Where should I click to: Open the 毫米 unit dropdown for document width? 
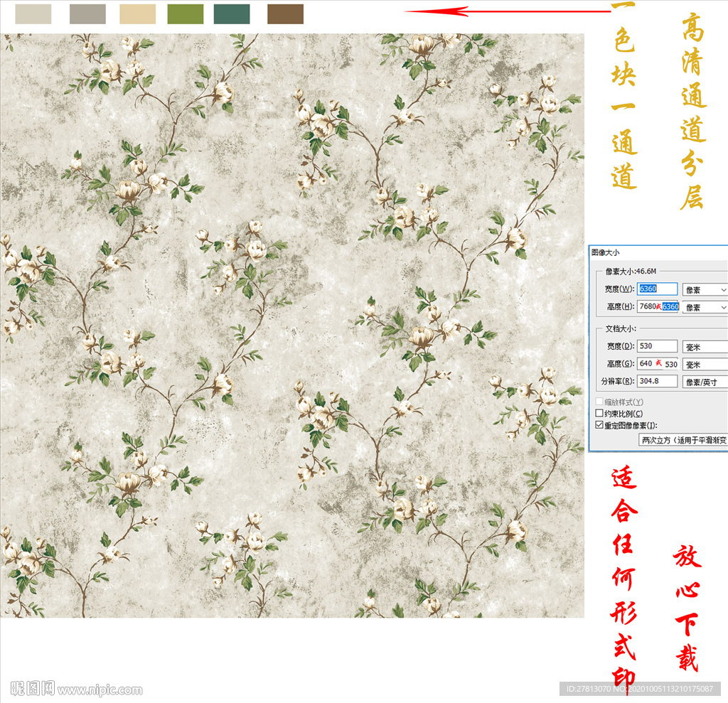[x=705, y=347]
